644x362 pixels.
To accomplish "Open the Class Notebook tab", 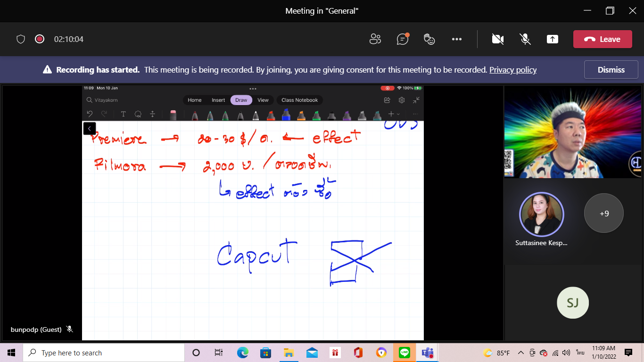I will (x=300, y=100).
